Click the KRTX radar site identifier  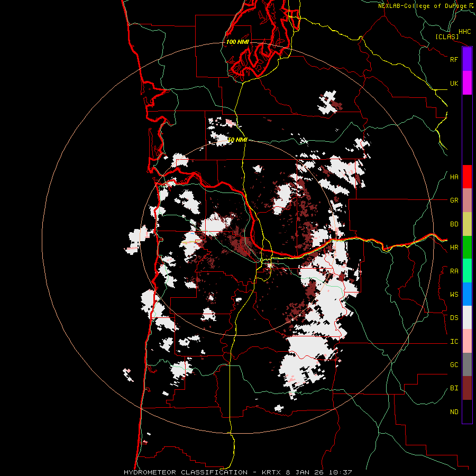(271, 472)
